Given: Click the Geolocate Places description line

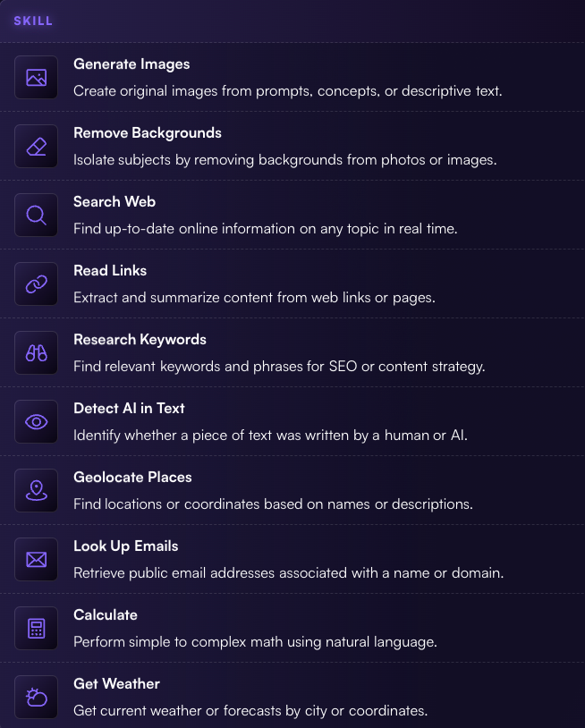Looking at the screenshot, I should (273, 504).
